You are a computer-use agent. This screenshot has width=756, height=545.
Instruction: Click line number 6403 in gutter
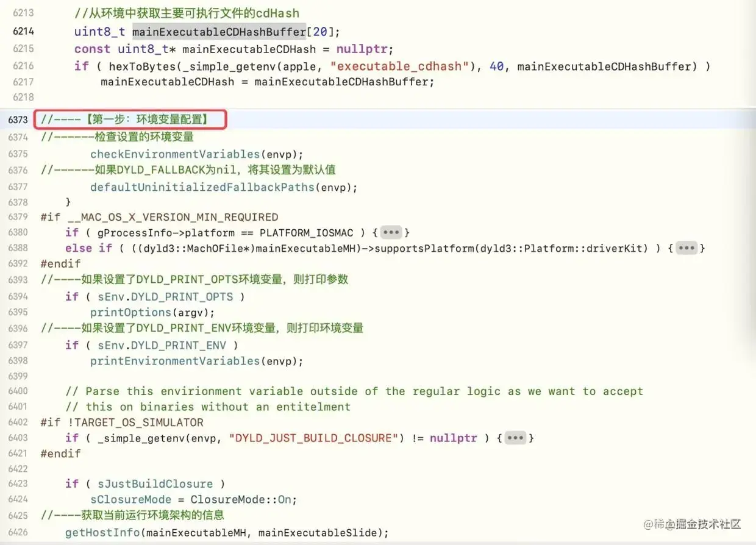click(x=18, y=438)
